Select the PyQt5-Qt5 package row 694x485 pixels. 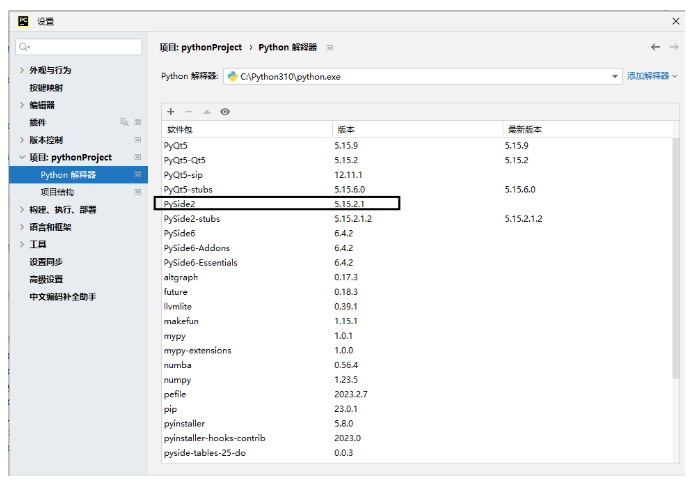(x=417, y=160)
